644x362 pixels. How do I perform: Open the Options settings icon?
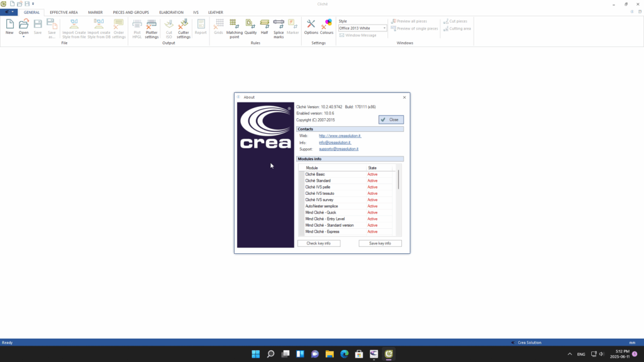pos(311,27)
